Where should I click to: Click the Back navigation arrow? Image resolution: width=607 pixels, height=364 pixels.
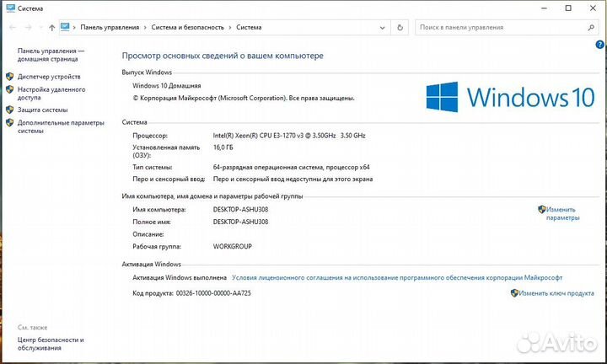13,28
